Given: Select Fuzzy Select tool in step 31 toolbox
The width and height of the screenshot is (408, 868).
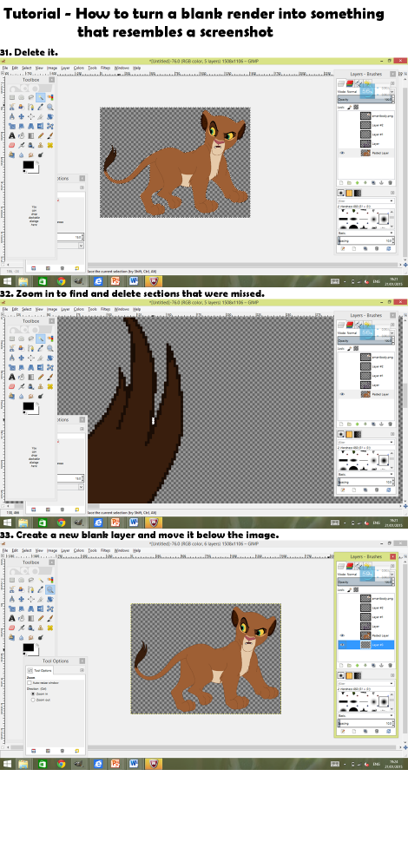Looking at the screenshot, I should (x=41, y=97).
